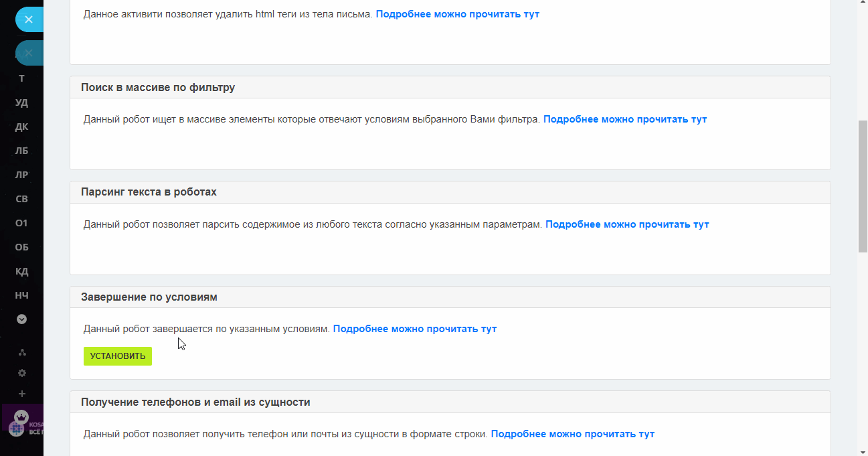The height and width of the screenshot is (456, 868).
Task: Read more about Парсинг текста robot
Action: pos(627,224)
